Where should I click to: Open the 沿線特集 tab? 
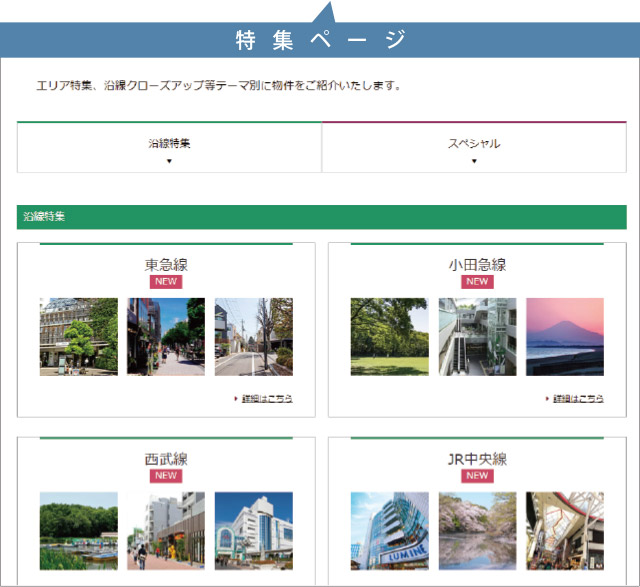[x=169, y=144]
